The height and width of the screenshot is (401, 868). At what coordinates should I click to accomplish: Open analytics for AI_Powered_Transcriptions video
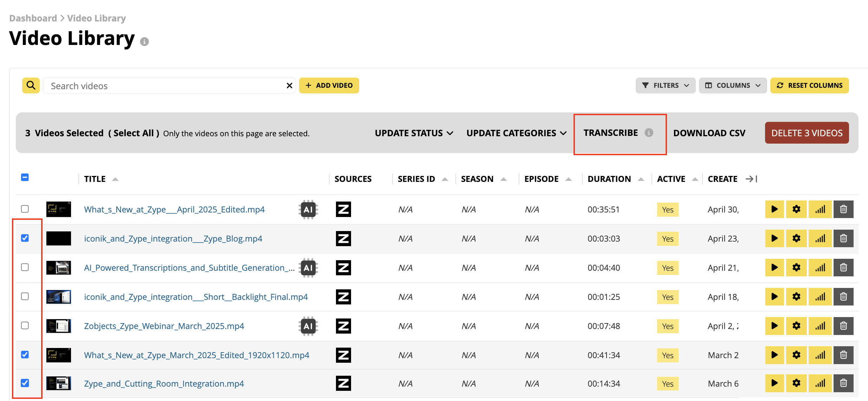pyautogui.click(x=820, y=268)
